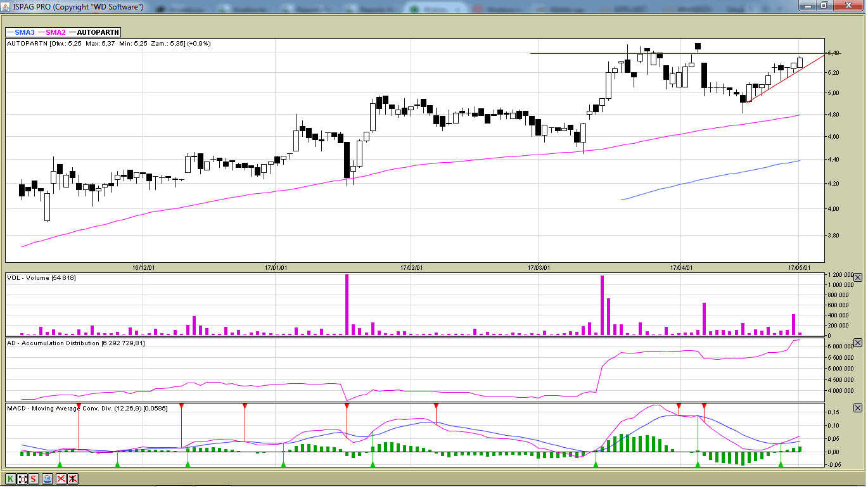The width and height of the screenshot is (868, 489).
Task: Click the Java icon in title bar
Action: tap(6, 6)
